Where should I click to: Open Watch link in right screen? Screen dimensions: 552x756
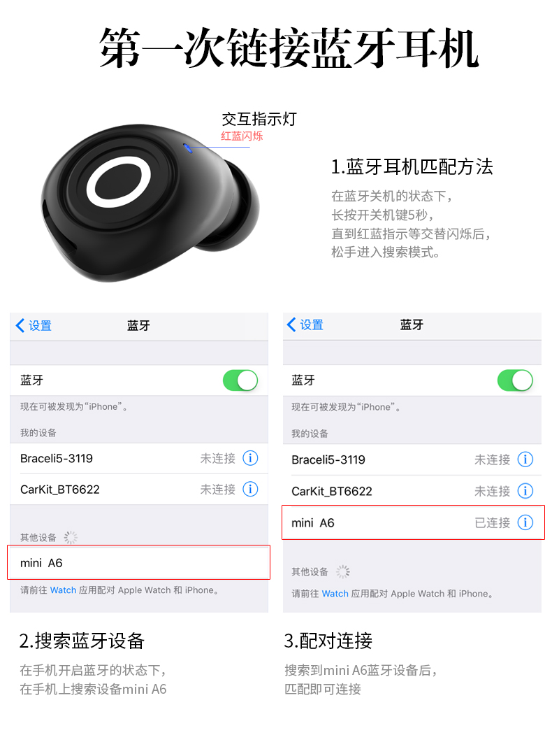coord(335,594)
